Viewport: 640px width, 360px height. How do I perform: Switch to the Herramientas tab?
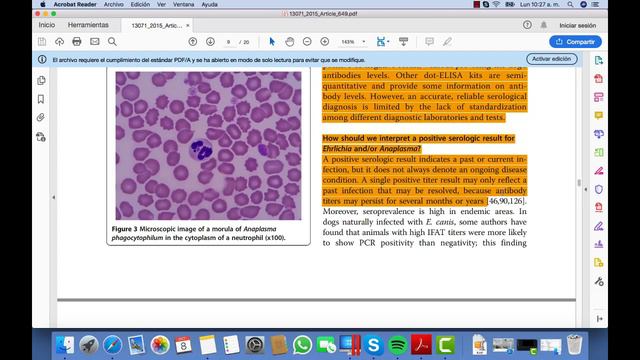(x=88, y=25)
